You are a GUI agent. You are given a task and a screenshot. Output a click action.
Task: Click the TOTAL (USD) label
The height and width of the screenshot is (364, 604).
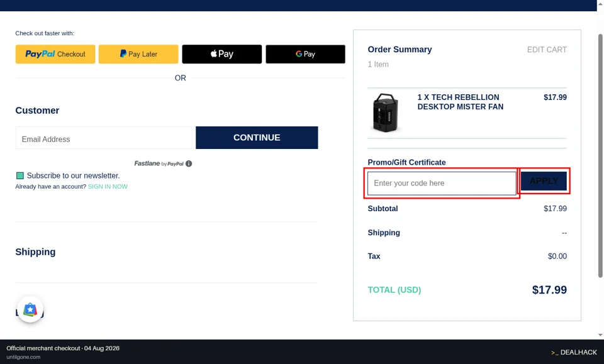394,290
